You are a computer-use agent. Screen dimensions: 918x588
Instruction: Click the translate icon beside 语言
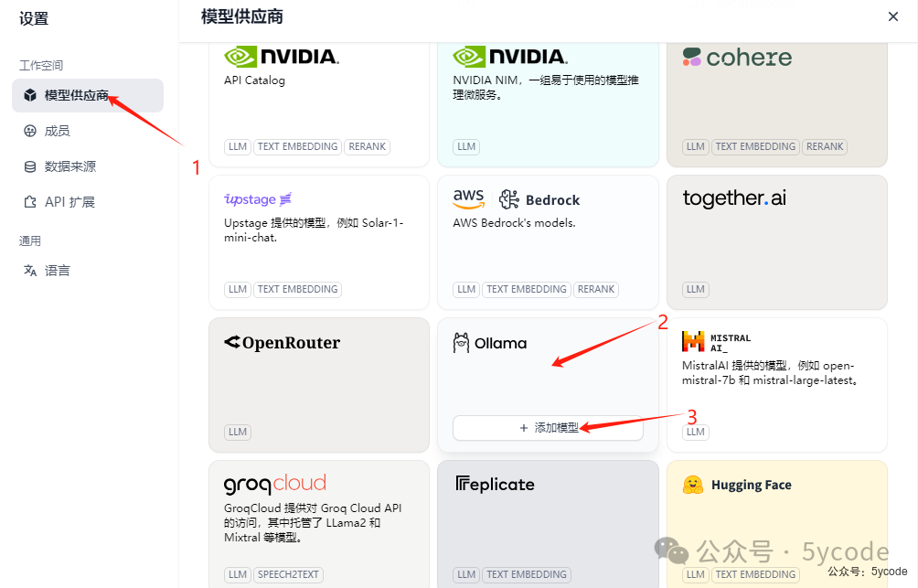coord(30,271)
